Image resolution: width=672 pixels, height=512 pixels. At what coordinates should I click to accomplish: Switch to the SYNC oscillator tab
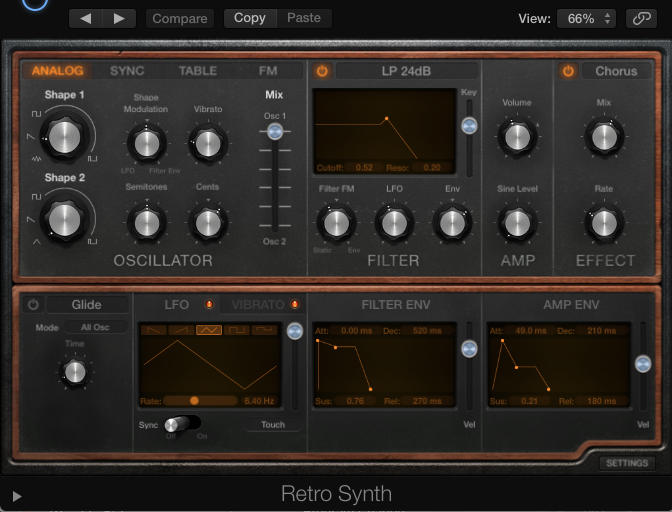[x=127, y=71]
